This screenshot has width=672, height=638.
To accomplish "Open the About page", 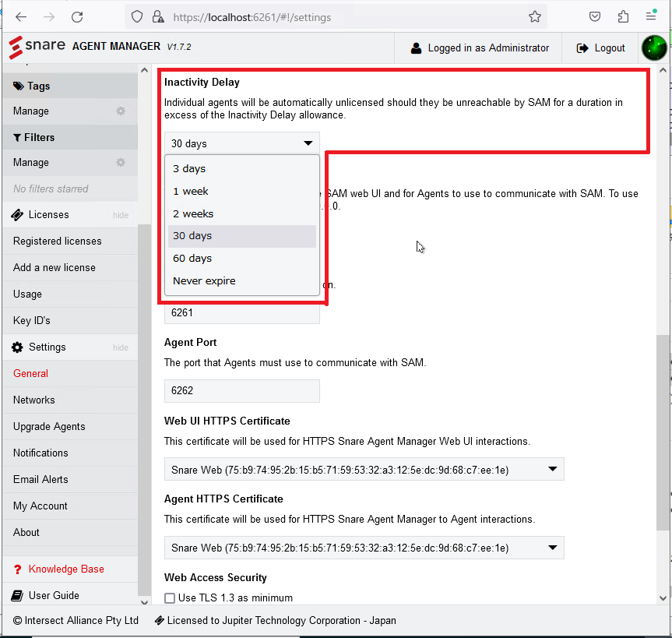I will (x=70, y=533).
